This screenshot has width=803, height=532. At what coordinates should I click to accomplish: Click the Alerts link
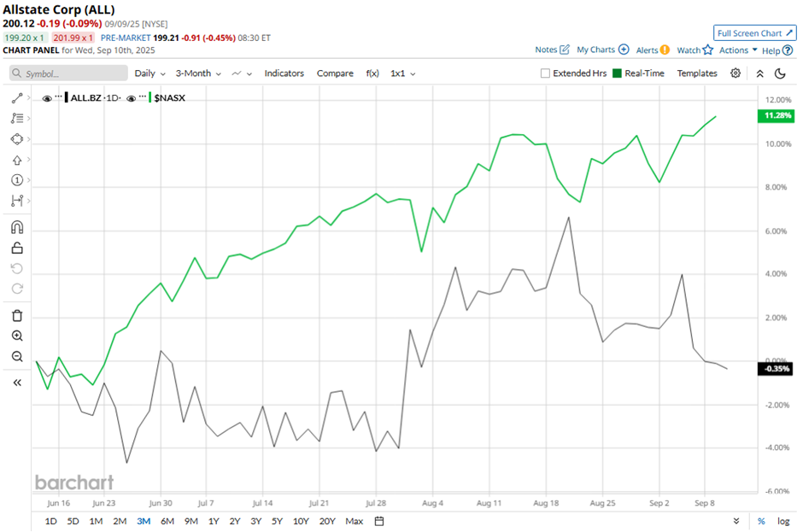pos(647,50)
